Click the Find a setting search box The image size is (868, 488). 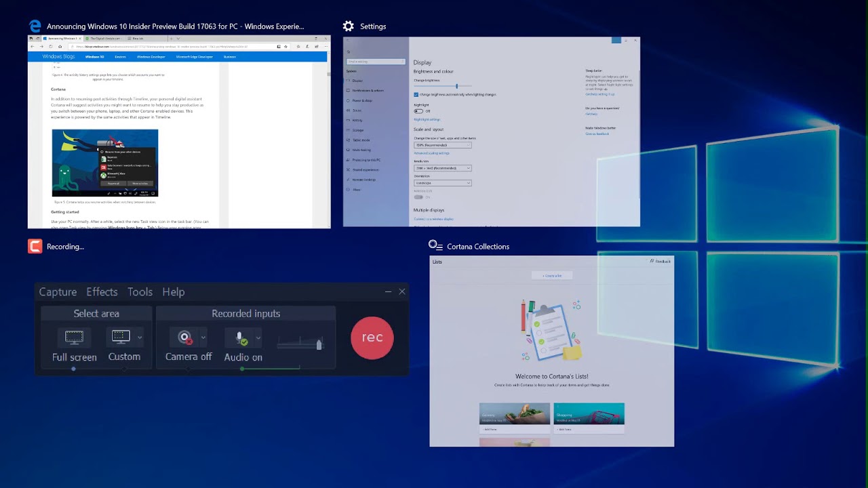click(376, 62)
